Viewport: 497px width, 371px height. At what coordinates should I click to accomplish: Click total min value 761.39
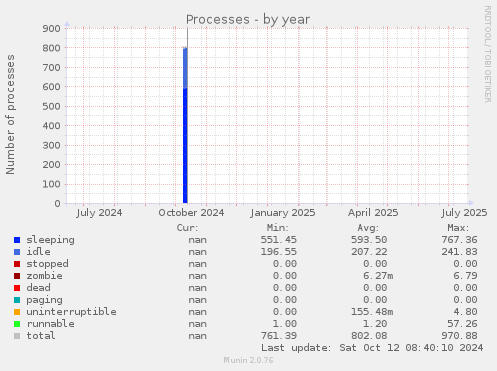click(x=279, y=336)
